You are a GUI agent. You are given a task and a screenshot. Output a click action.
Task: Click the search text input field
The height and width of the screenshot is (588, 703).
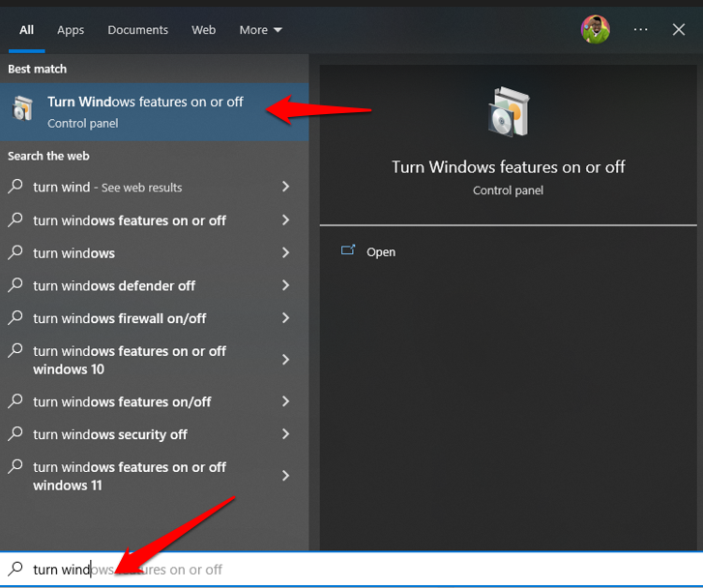click(352, 570)
